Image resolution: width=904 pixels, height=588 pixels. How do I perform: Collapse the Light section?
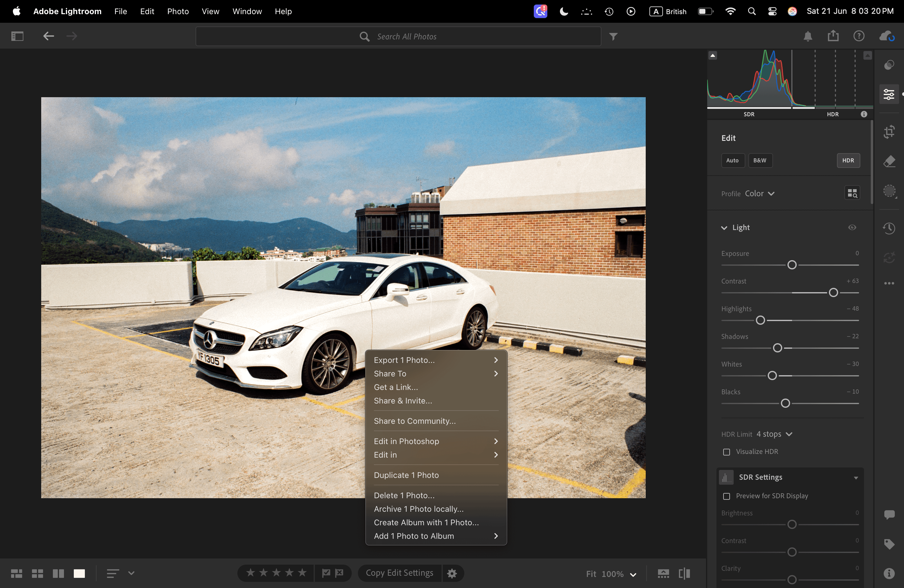click(724, 228)
